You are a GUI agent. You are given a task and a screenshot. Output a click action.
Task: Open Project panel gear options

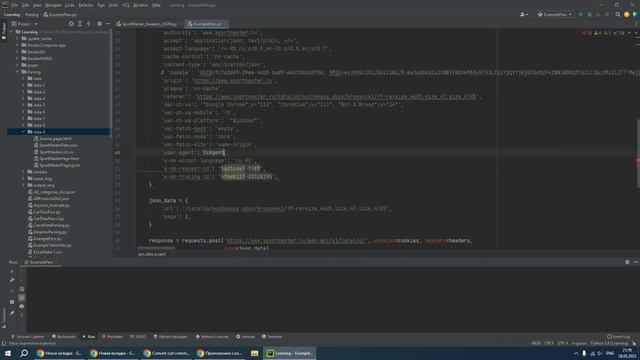click(100, 24)
